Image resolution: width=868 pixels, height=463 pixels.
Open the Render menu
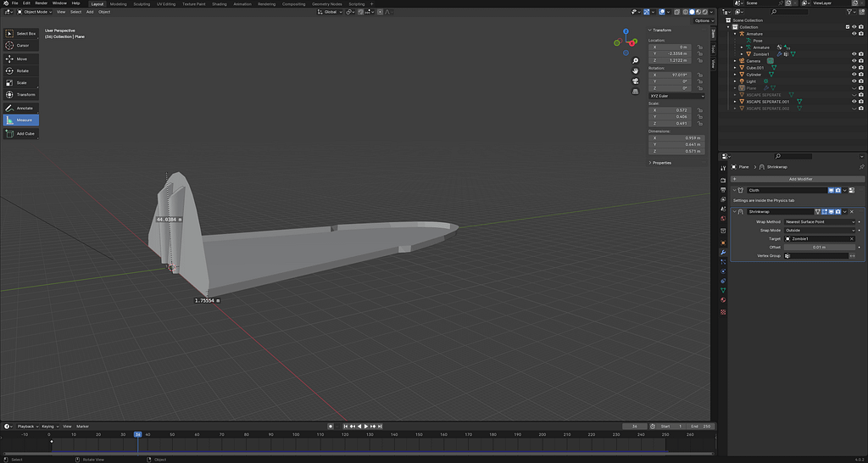click(x=41, y=3)
